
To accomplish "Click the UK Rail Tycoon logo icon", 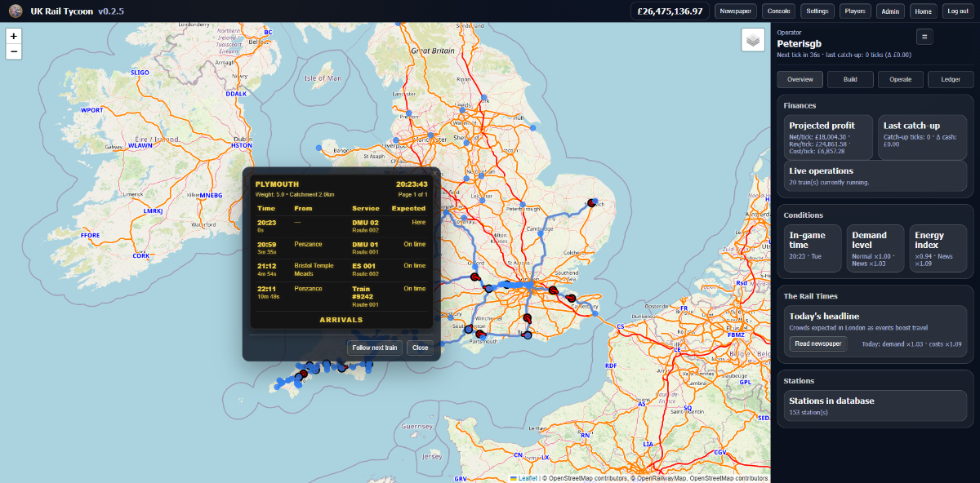I will pyautogui.click(x=16, y=11).
